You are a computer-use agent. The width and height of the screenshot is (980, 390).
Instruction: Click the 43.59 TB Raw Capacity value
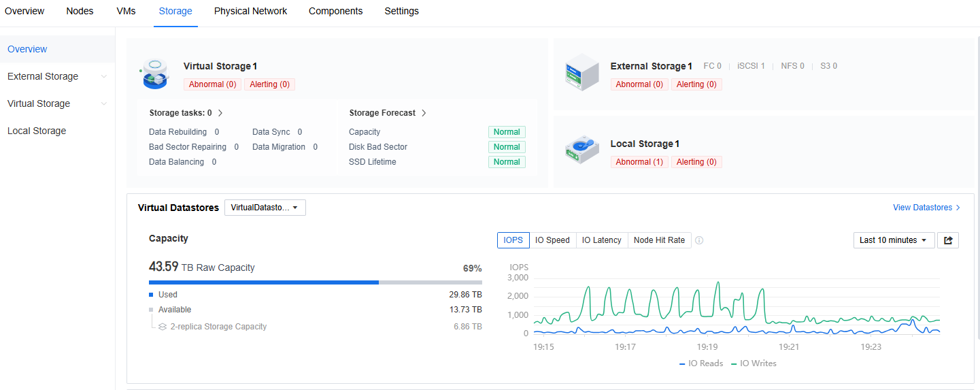point(202,267)
